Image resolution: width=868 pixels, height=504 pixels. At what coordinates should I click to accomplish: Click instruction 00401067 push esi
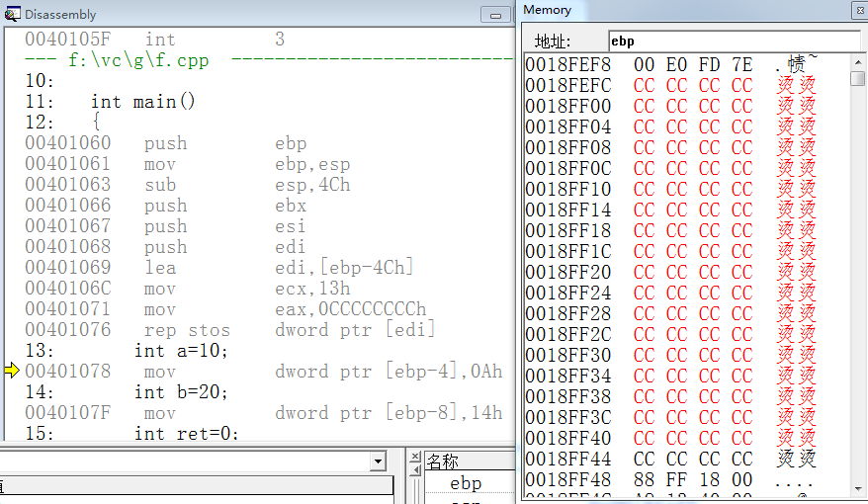pyautogui.click(x=165, y=225)
